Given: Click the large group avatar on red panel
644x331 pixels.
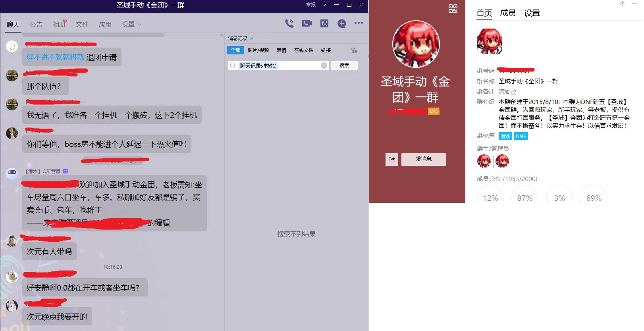Looking at the screenshot, I should tap(416, 44).
